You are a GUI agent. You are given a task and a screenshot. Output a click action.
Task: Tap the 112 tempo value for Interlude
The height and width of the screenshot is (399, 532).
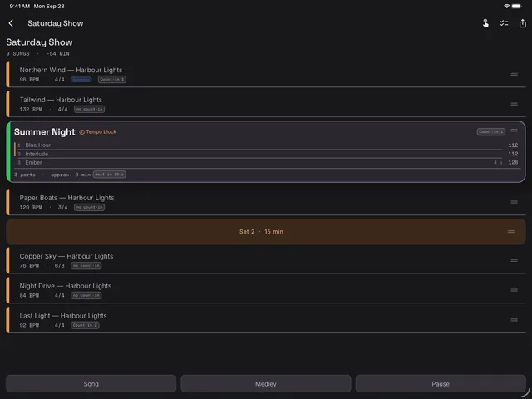513,154
